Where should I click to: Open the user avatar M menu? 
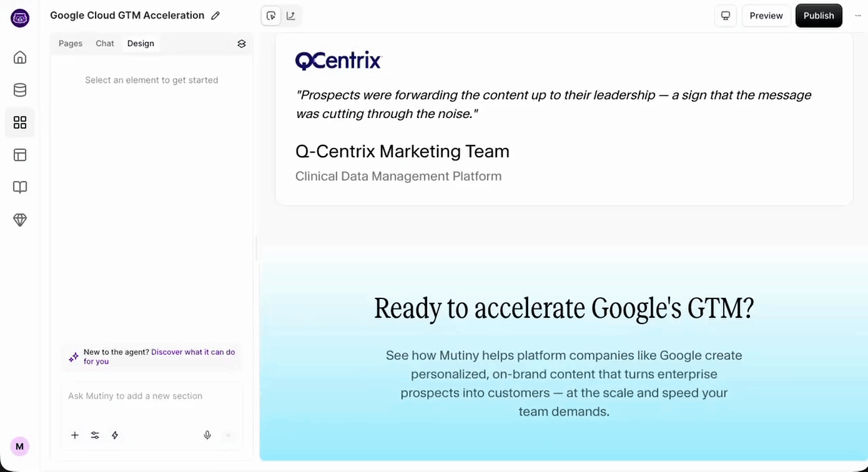pos(19,446)
